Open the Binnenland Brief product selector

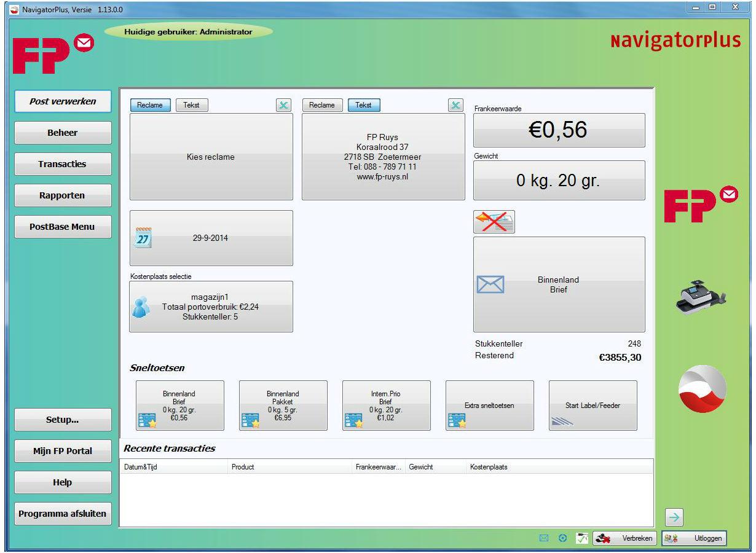pyautogui.click(x=559, y=284)
